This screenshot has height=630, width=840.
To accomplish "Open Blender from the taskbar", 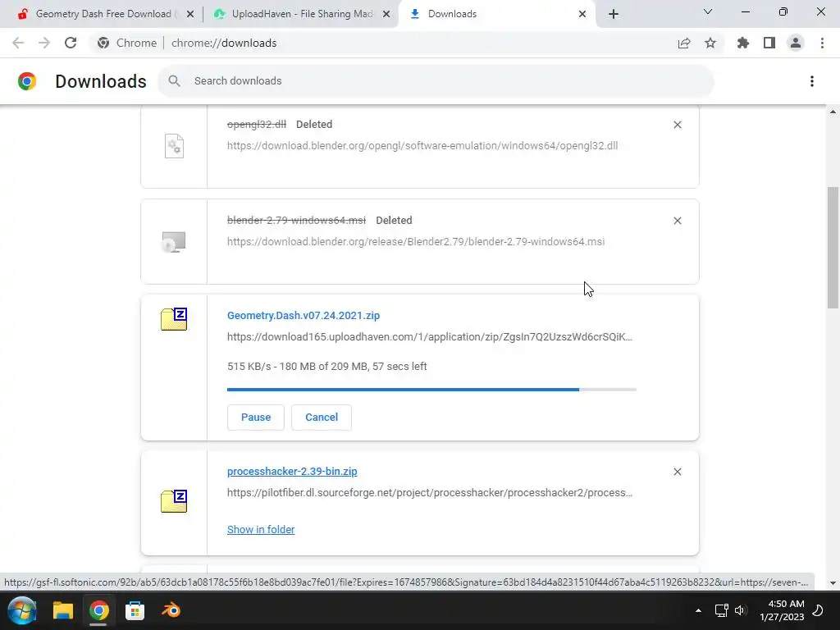I will click(x=171, y=610).
